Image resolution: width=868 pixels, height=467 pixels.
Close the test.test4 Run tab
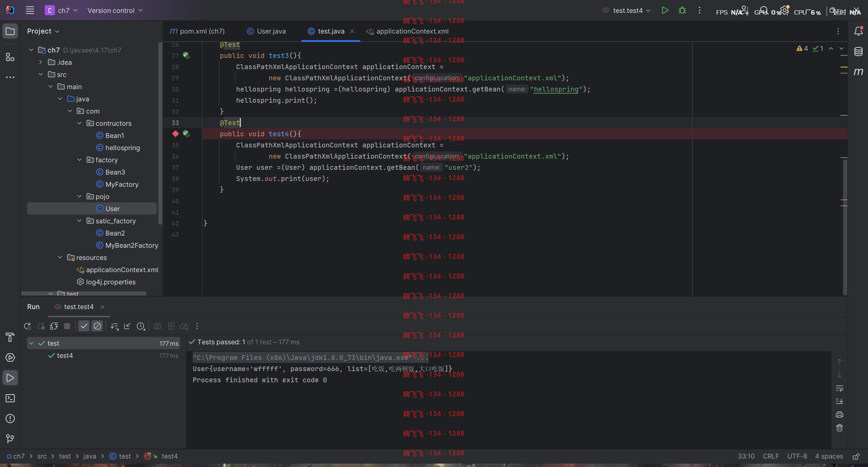[102, 307]
